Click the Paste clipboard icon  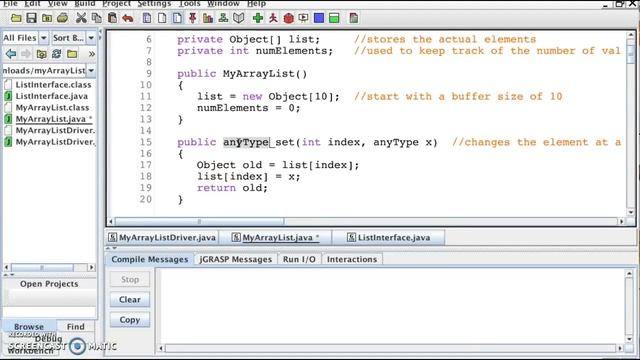click(x=112, y=18)
